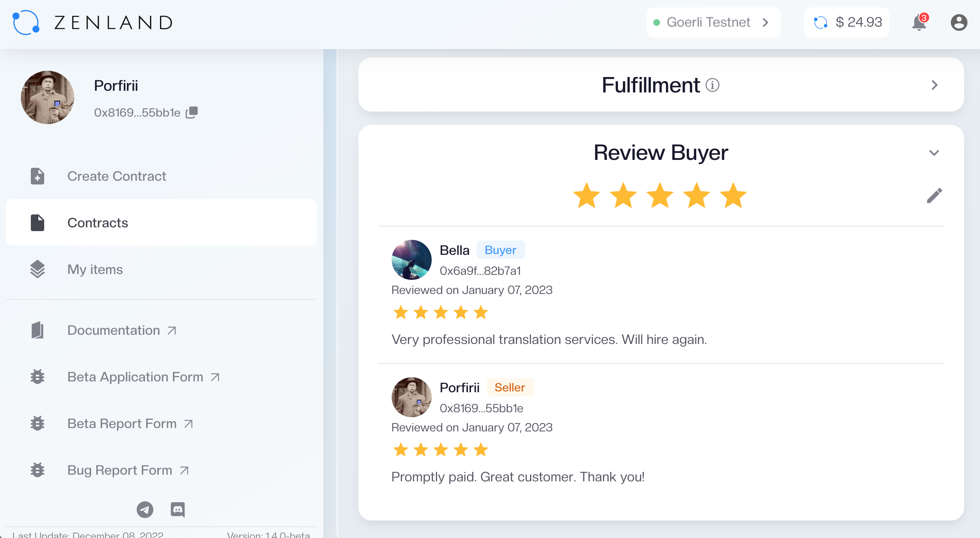Select Contracts in the sidebar
The image size is (980, 538).
pos(97,223)
